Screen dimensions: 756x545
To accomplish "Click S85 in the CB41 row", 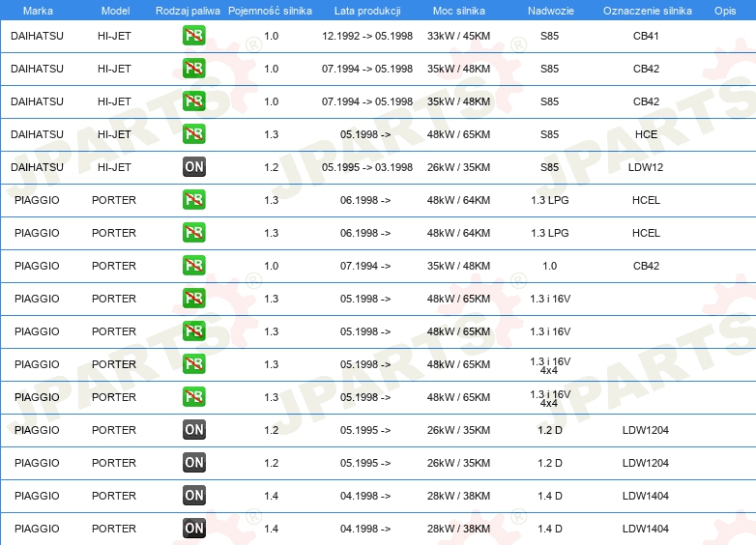I will (x=550, y=36).
